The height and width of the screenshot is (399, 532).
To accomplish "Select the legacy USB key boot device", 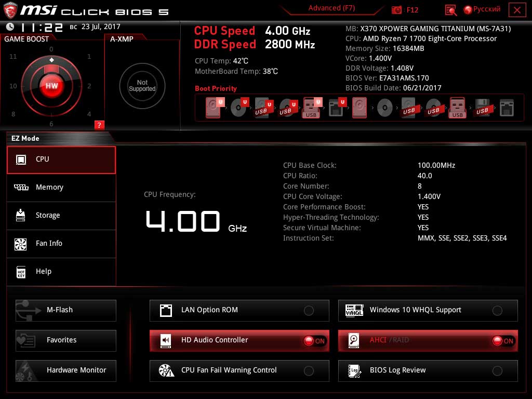I will click(457, 108).
